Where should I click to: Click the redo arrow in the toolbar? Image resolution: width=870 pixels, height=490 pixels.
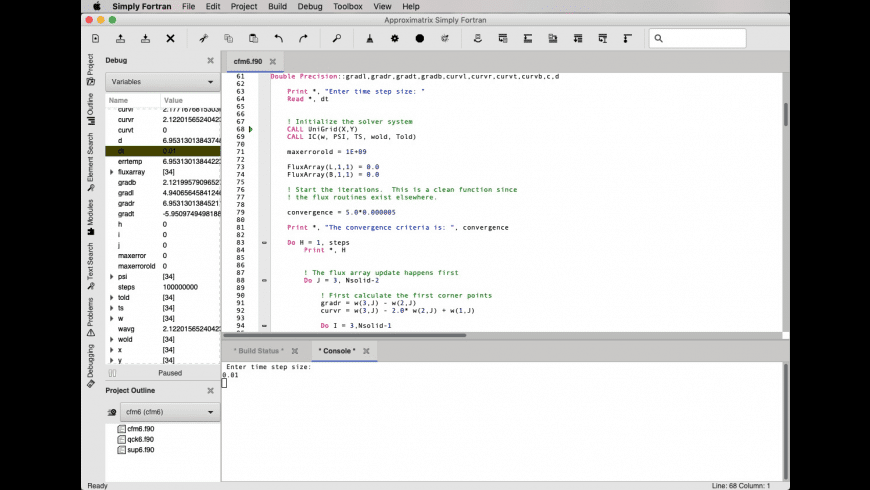(303, 38)
